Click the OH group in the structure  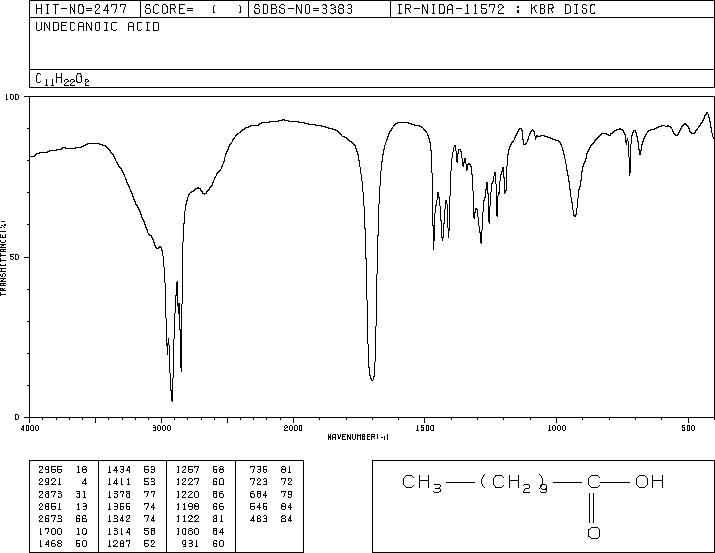[x=649, y=481]
